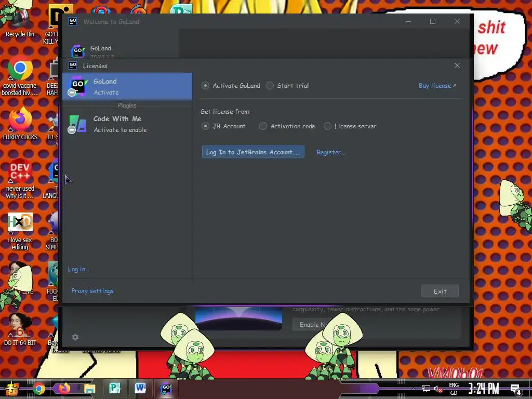
Task: Open the Buy license link
Action: coord(437,86)
